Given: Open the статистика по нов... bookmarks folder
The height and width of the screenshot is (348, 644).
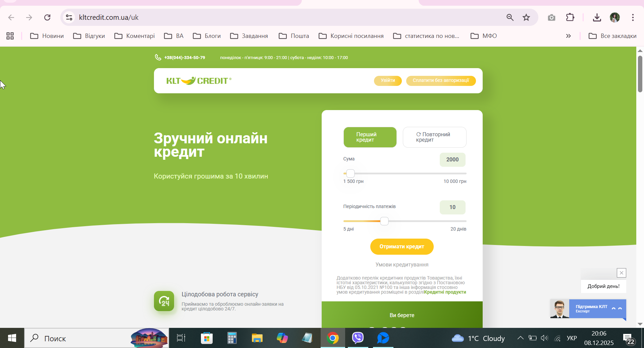Looking at the screenshot, I should pyautogui.click(x=426, y=36).
